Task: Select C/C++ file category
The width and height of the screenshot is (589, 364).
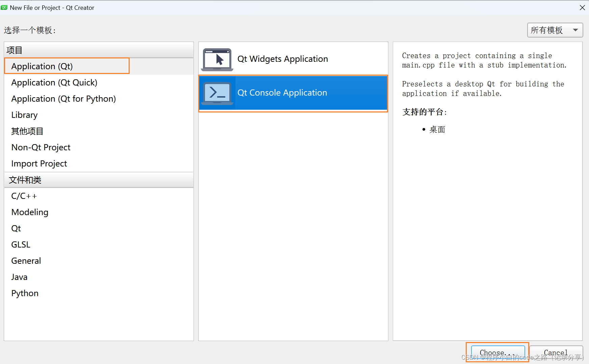Action: click(x=99, y=196)
